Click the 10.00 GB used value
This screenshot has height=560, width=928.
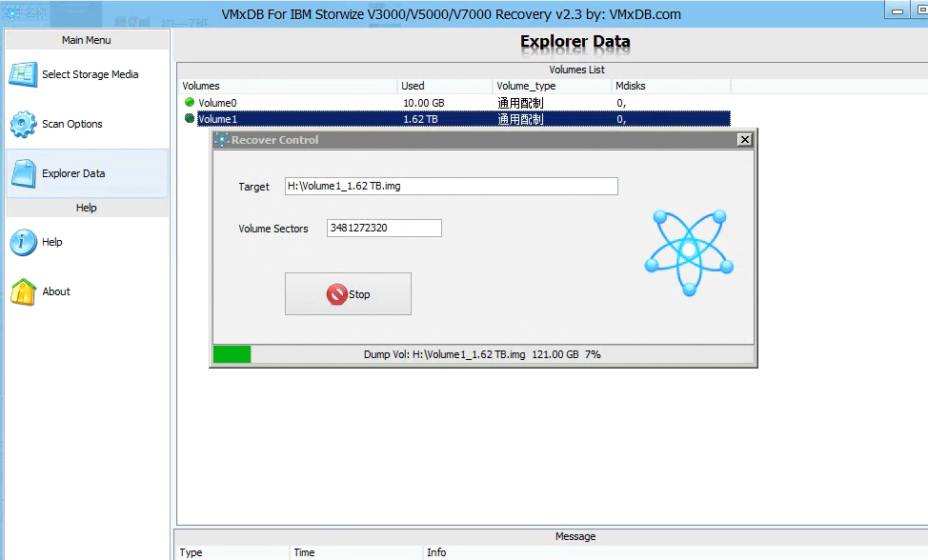(424, 103)
